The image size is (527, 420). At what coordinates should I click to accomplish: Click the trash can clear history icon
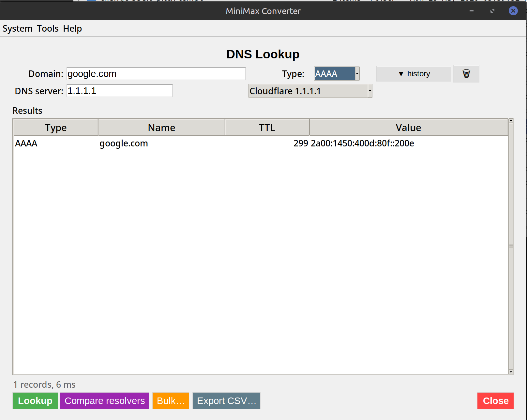pyautogui.click(x=466, y=74)
